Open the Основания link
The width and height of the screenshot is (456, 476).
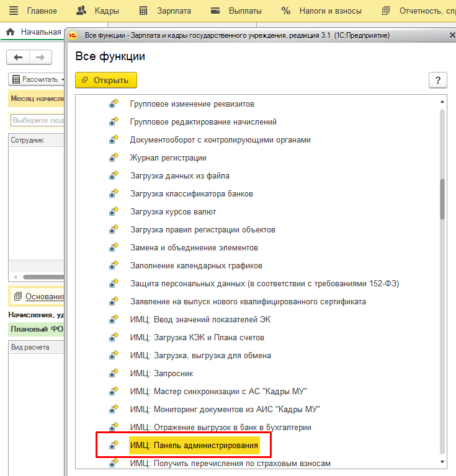point(44,296)
